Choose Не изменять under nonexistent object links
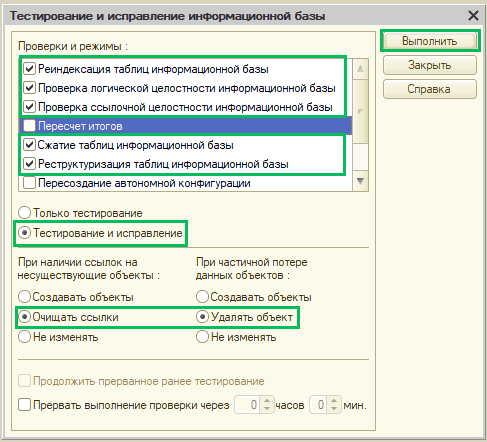The height and width of the screenshot is (442, 487). click(x=24, y=337)
